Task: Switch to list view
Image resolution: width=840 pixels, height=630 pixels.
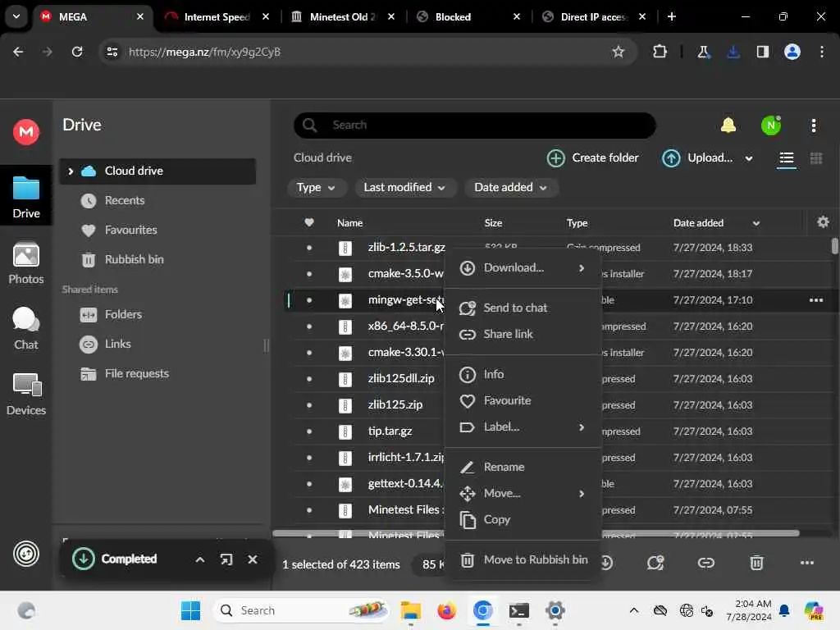Action: point(786,158)
